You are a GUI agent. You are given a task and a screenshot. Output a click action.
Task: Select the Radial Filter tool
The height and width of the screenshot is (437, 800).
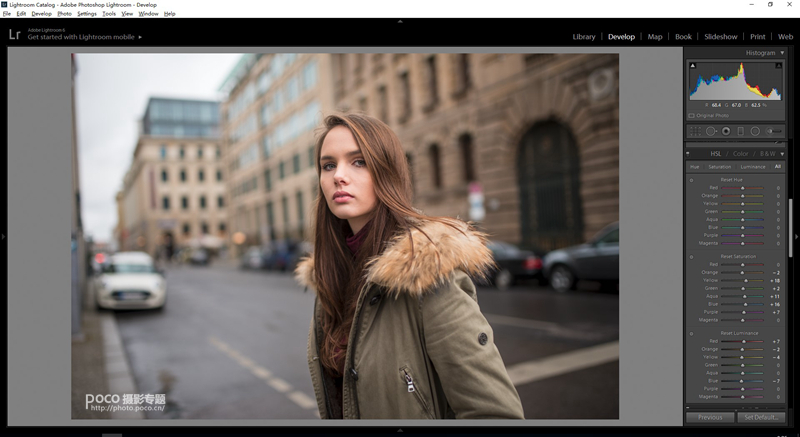point(755,132)
